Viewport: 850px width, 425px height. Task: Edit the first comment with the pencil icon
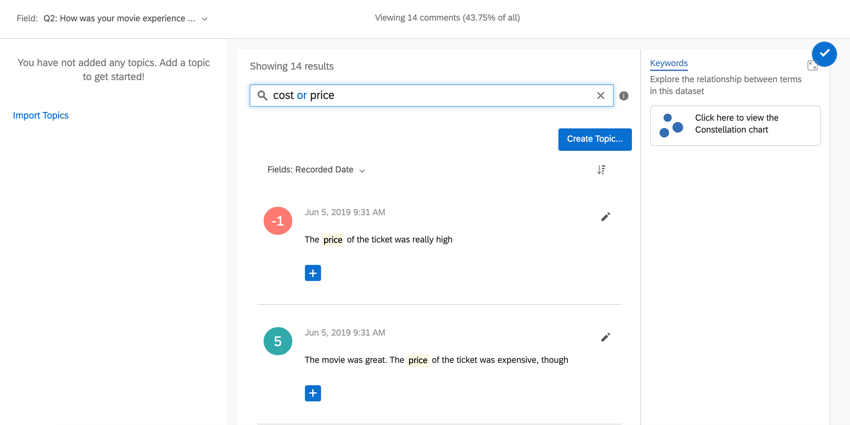(605, 217)
